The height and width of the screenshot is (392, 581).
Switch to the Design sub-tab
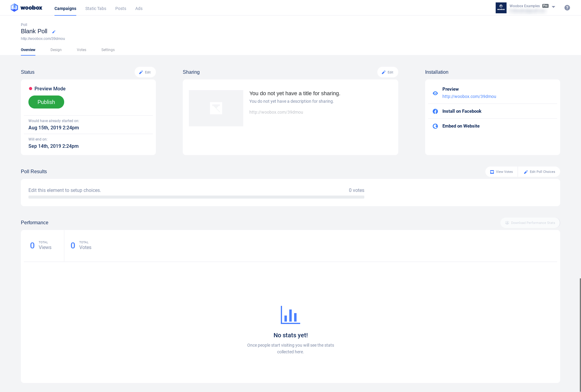(x=56, y=50)
